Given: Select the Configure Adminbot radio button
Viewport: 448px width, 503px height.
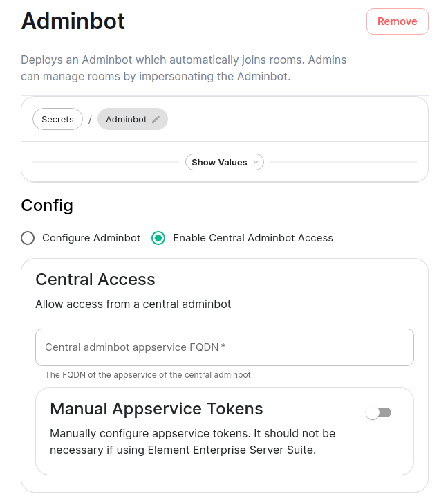Looking at the screenshot, I should click(x=28, y=238).
